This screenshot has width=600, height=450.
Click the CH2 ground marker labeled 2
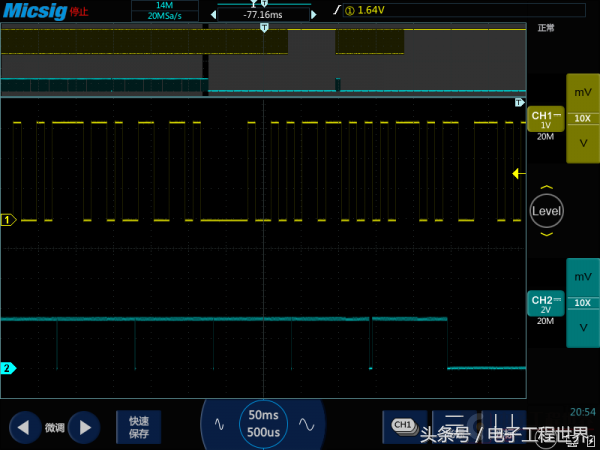tap(8, 368)
